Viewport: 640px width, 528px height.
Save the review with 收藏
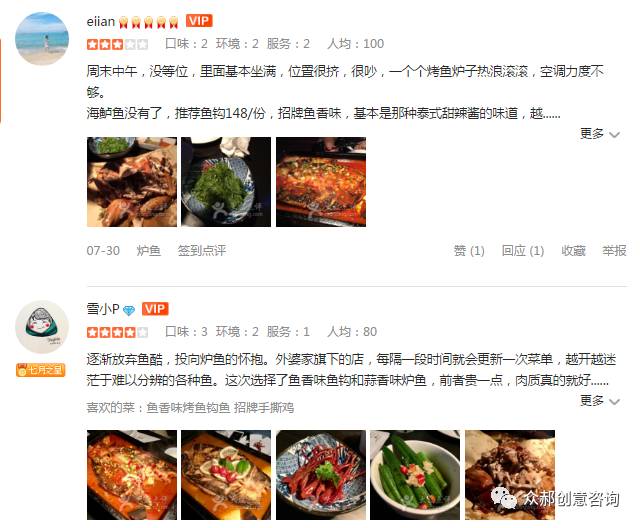tap(573, 250)
